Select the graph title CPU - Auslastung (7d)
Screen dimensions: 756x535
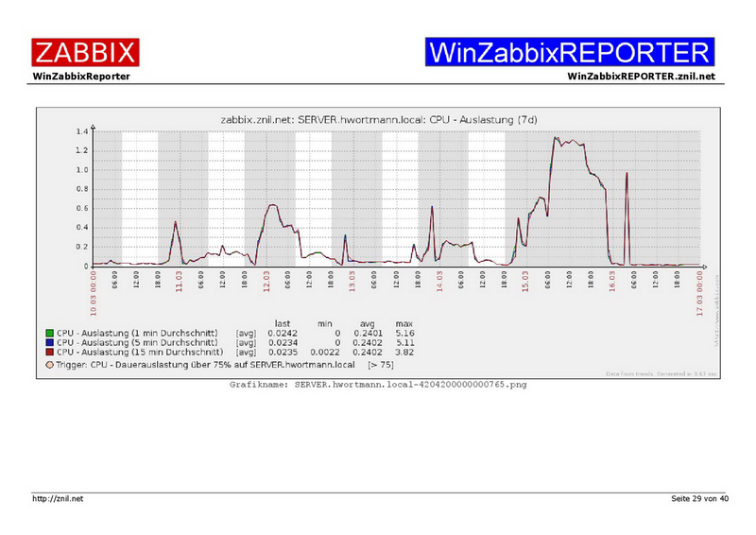click(379, 120)
